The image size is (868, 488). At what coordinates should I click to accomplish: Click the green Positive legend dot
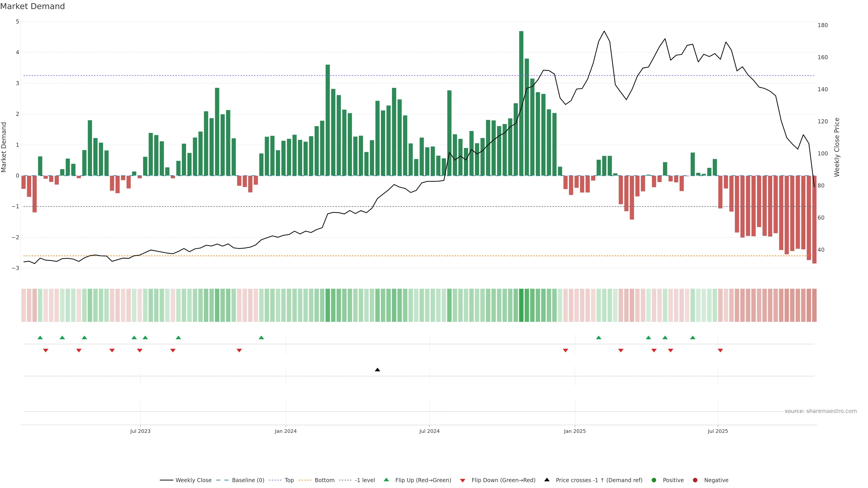coord(654,480)
